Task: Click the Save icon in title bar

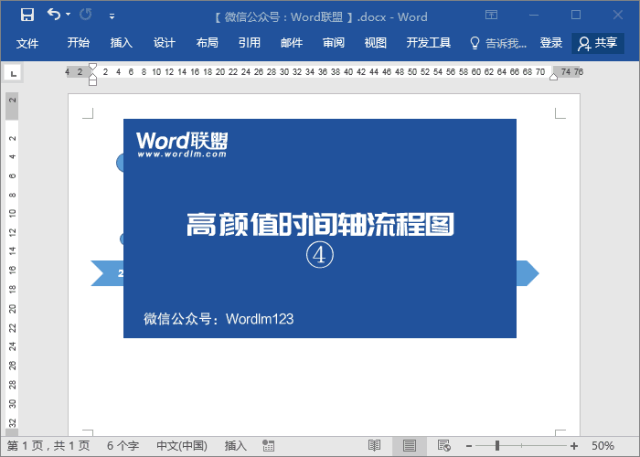Action: [x=27, y=15]
